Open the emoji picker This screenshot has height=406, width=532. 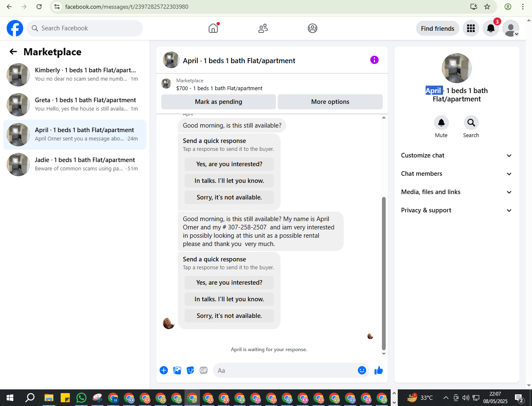pos(362,370)
